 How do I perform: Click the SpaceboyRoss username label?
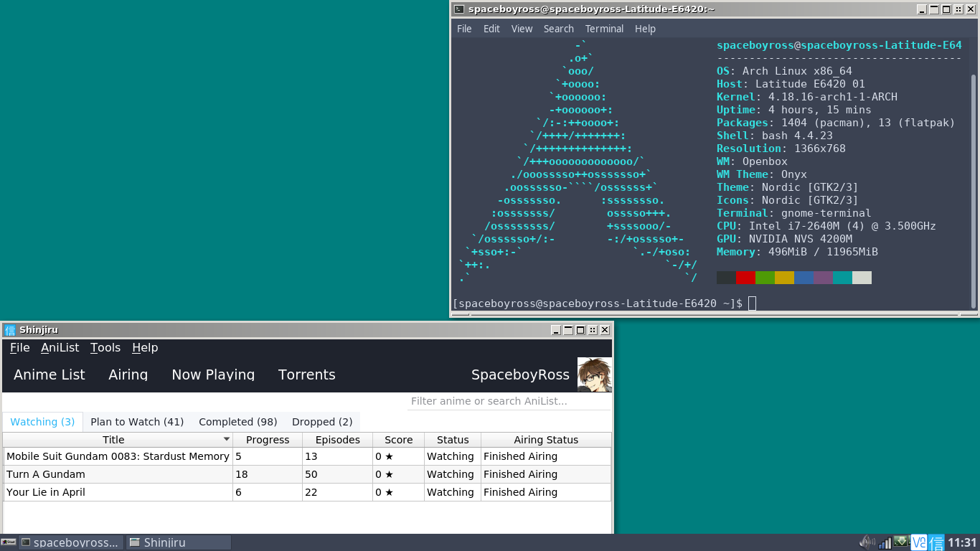[x=520, y=375]
